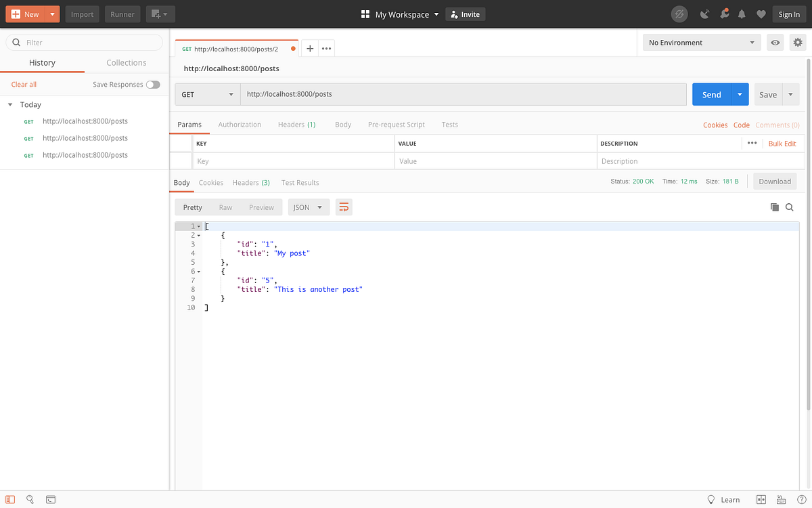This screenshot has height=508, width=812.
Task: Open the Postman console icon in status bar
Action: 51,500
